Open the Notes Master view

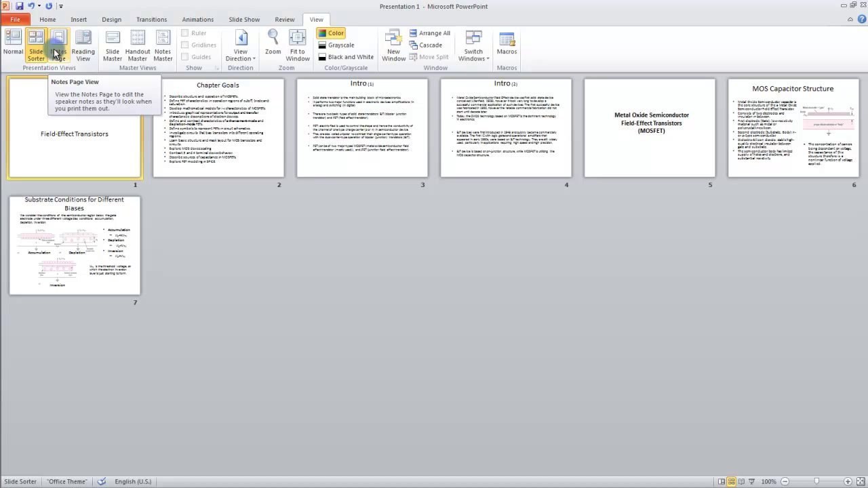[163, 45]
